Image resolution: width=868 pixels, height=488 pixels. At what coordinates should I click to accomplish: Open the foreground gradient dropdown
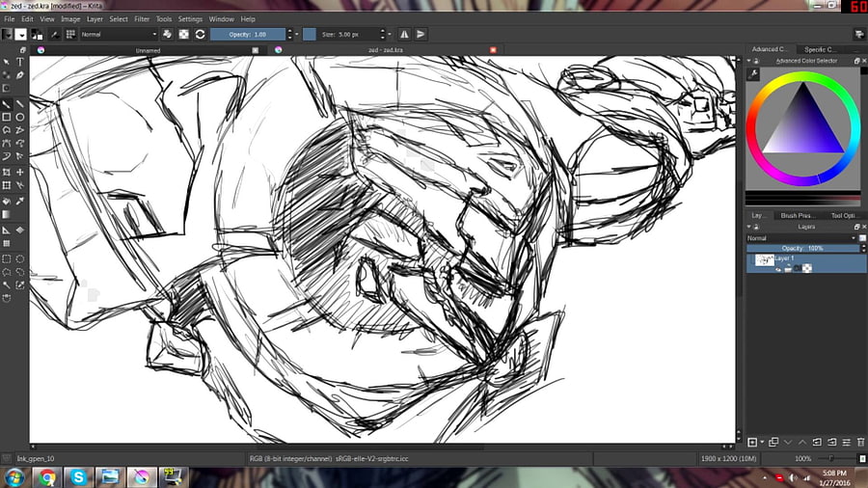tap(7, 35)
